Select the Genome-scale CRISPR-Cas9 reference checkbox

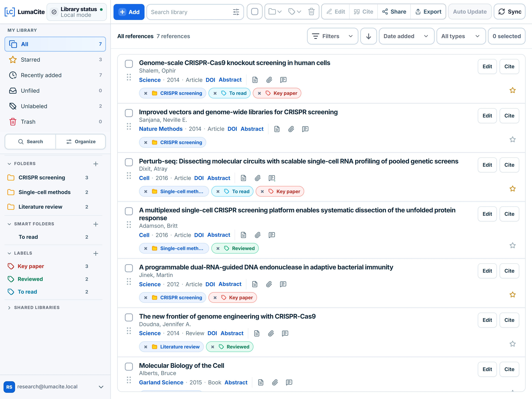129,64
